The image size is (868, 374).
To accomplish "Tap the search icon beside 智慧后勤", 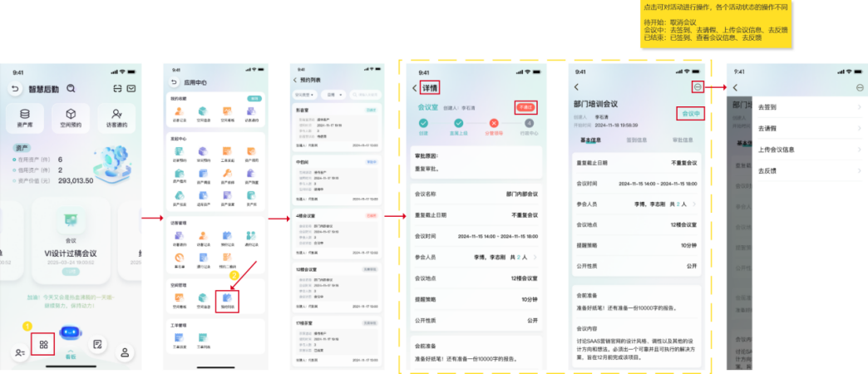I will [x=71, y=89].
